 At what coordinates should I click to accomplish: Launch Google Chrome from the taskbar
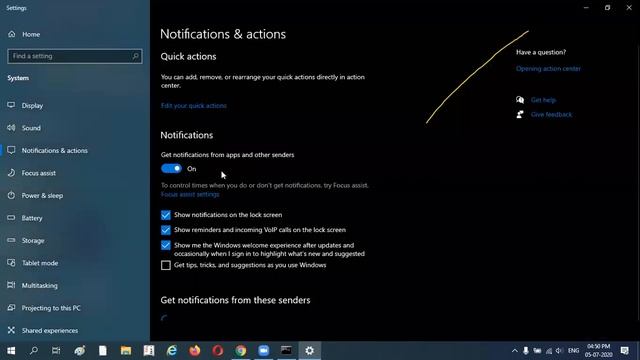240,351
